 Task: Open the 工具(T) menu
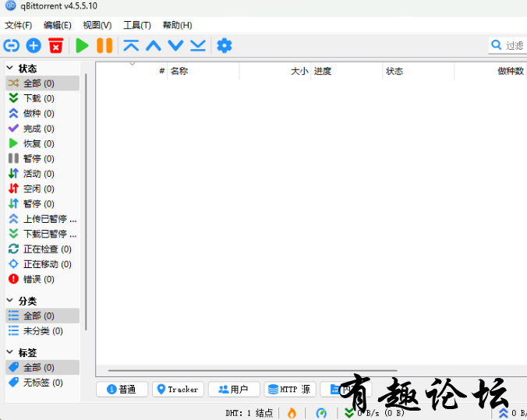coord(137,25)
